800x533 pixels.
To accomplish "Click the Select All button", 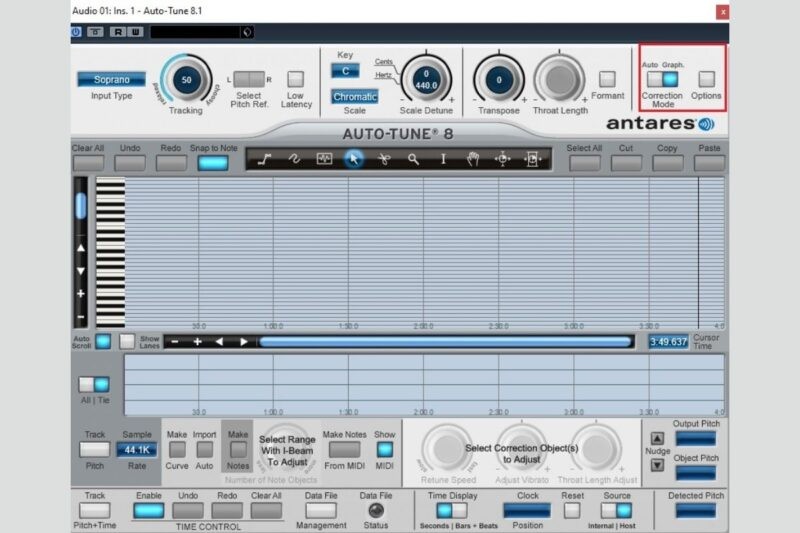I will click(x=585, y=163).
